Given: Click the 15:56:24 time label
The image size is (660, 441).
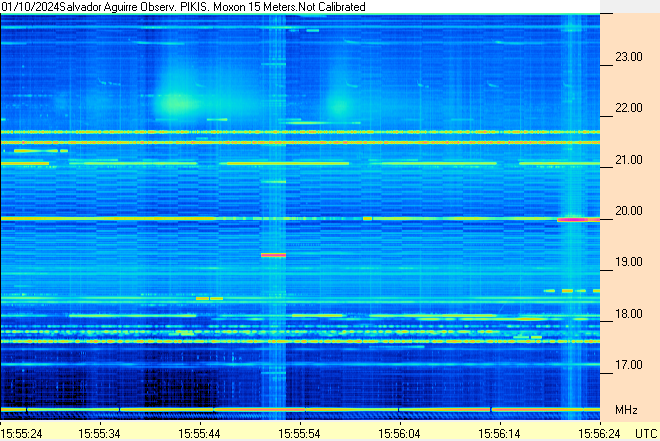Looking at the screenshot, I should [x=599, y=433].
